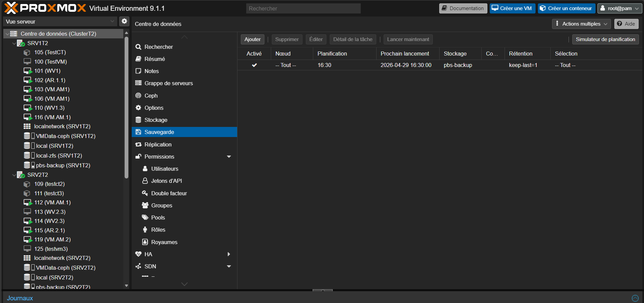This screenshot has width=644, height=303.
Task: Click the SDN icon in the menu
Action: (x=138, y=266)
